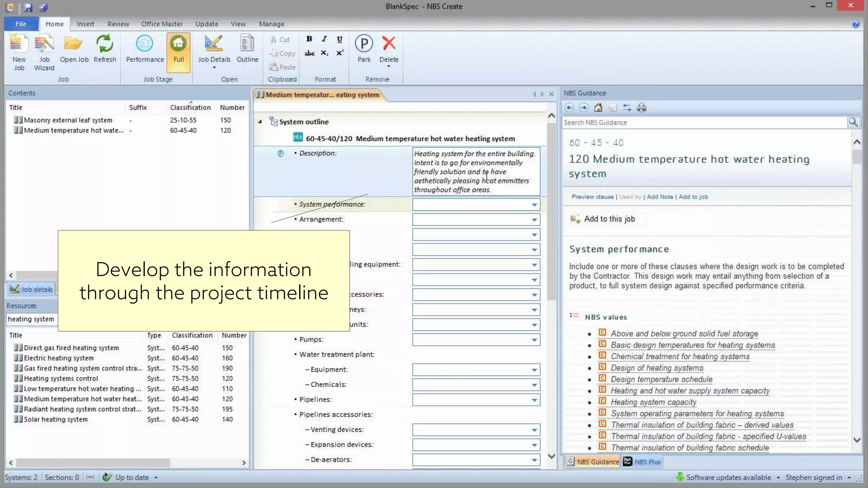Image resolution: width=868 pixels, height=488 pixels.
Task: Click the Guidance search magnifier
Action: (853, 122)
